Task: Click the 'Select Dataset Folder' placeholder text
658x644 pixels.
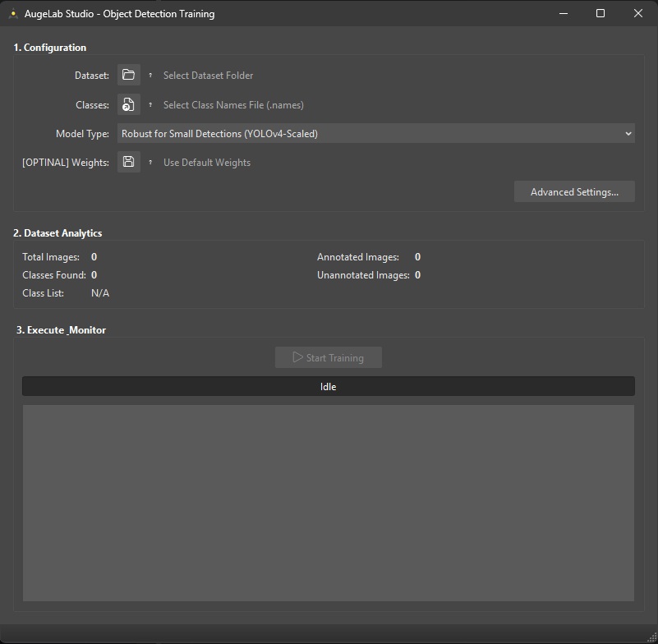Action: tap(208, 76)
